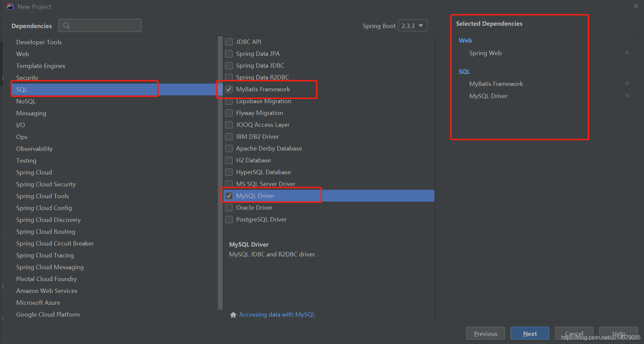Open the Template Engines category
The height and width of the screenshot is (344, 644).
[x=115, y=66]
